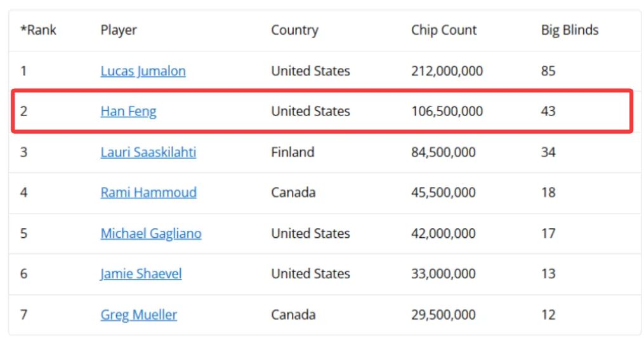Click the Big Blinds column header
This screenshot has height=338, width=644.
coord(569,30)
